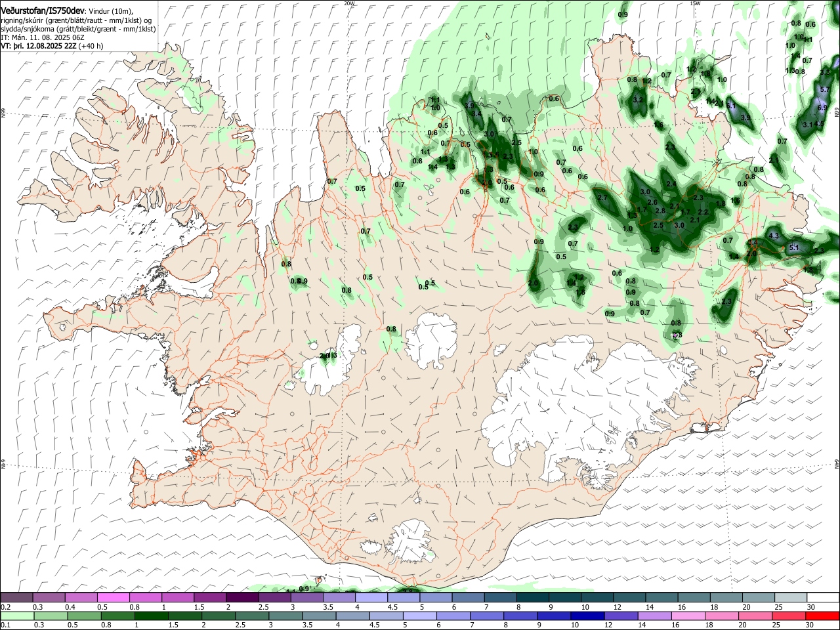840x630 pixels.
Task: Click the gray-green 3 swatch, lower legend row
Action: coord(285,616)
